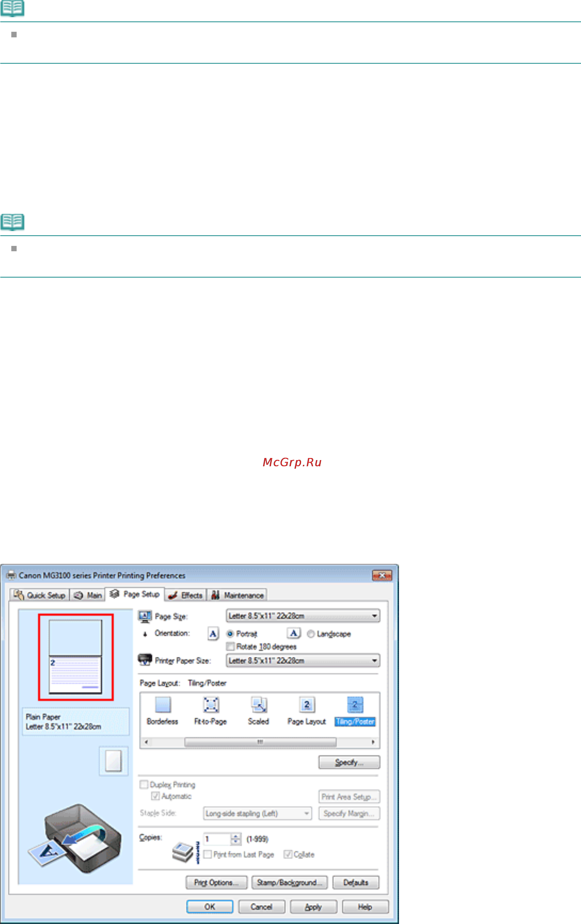Open the Page Size dropdown

pyautogui.click(x=303, y=616)
